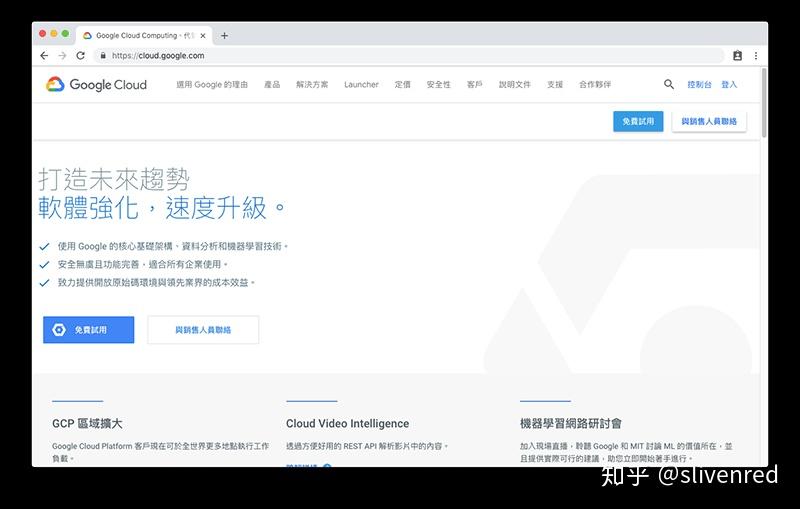This screenshot has height=509, width=800.
Task: Open search with the magnifier icon
Action: [669, 84]
